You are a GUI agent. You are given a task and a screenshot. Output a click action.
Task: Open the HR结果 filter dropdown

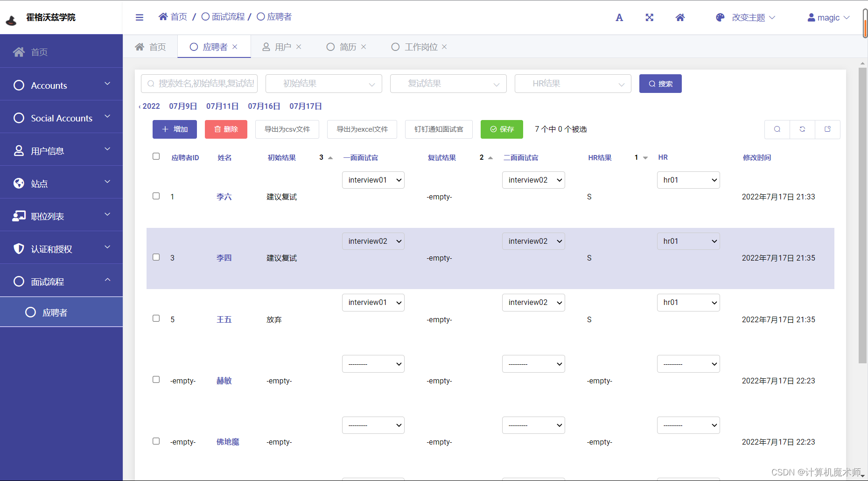coord(573,84)
